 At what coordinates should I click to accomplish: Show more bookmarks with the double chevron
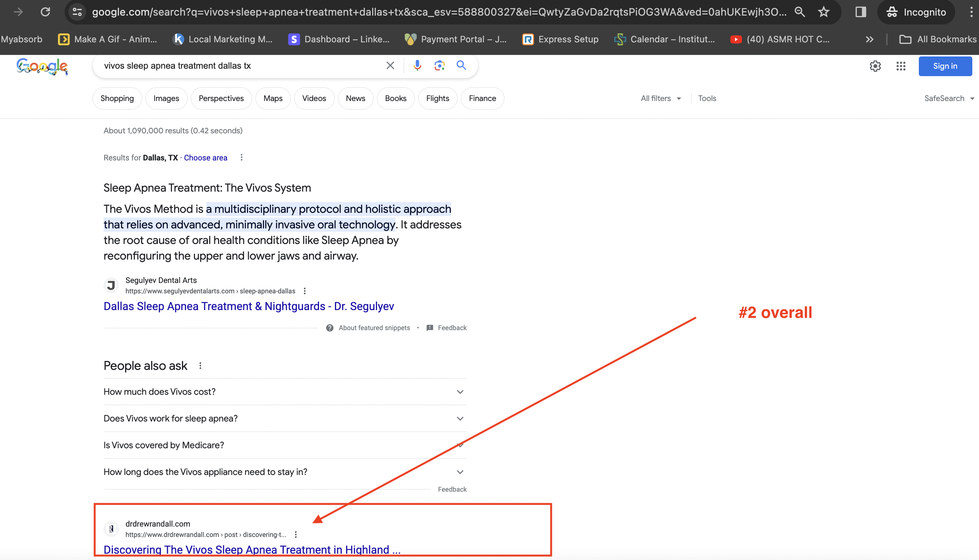pos(869,39)
